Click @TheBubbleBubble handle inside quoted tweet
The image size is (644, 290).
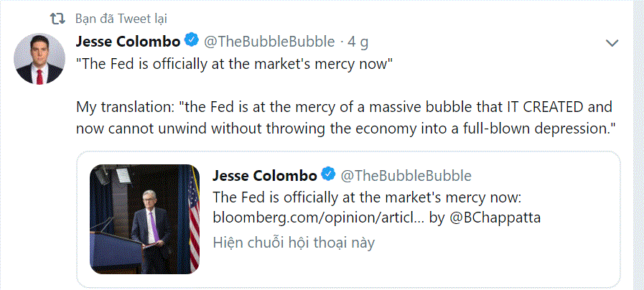(406, 176)
